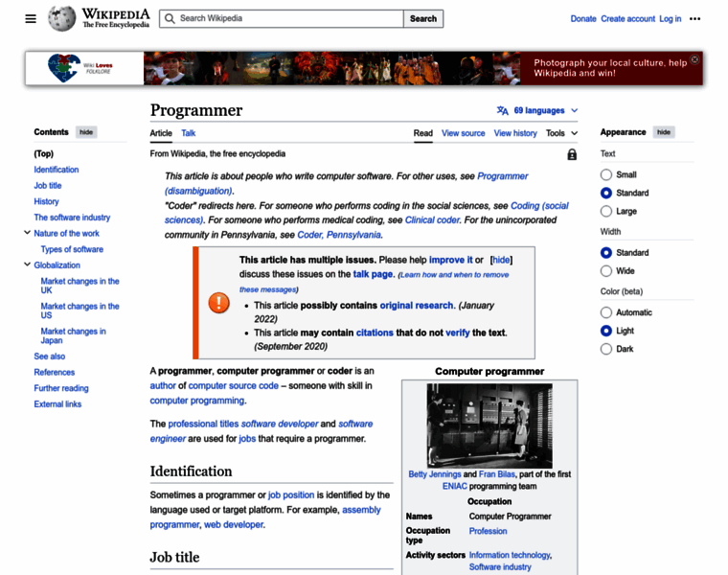Image resolution: width=728 pixels, height=575 pixels.
Task: Click the more options ellipsis icon
Action: pyautogui.click(x=695, y=18)
